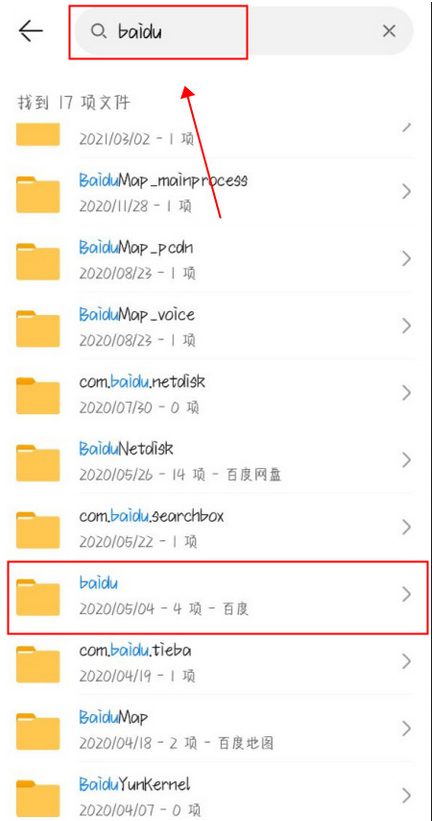Clear the search text with the X icon
The width and height of the screenshot is (436, 821).
coord(389,31)
